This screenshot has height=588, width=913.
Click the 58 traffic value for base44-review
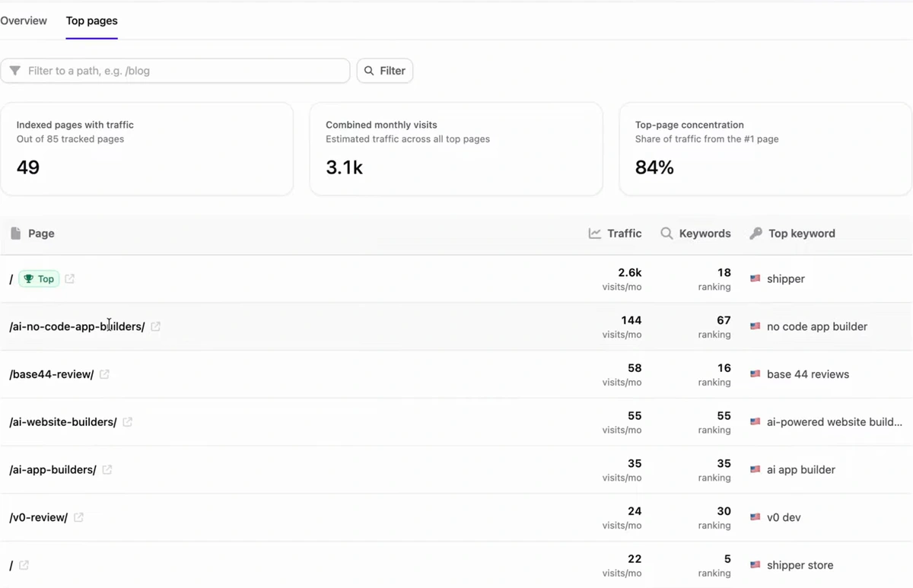pos(635,368)
